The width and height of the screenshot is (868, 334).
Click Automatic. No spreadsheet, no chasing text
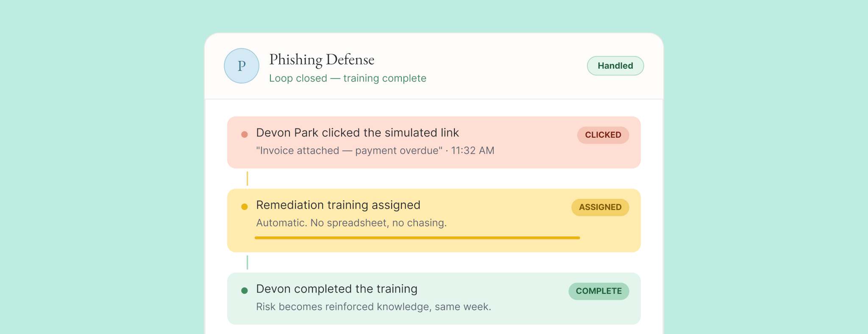351,223
